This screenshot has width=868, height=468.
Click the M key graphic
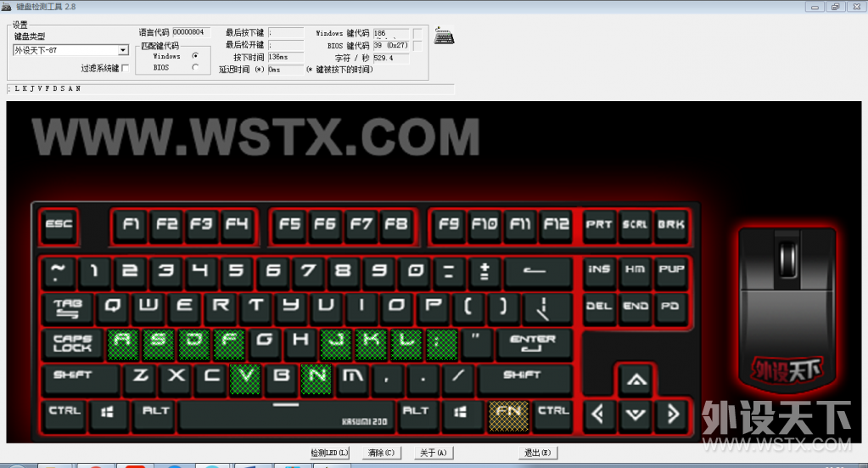point(353,380)
